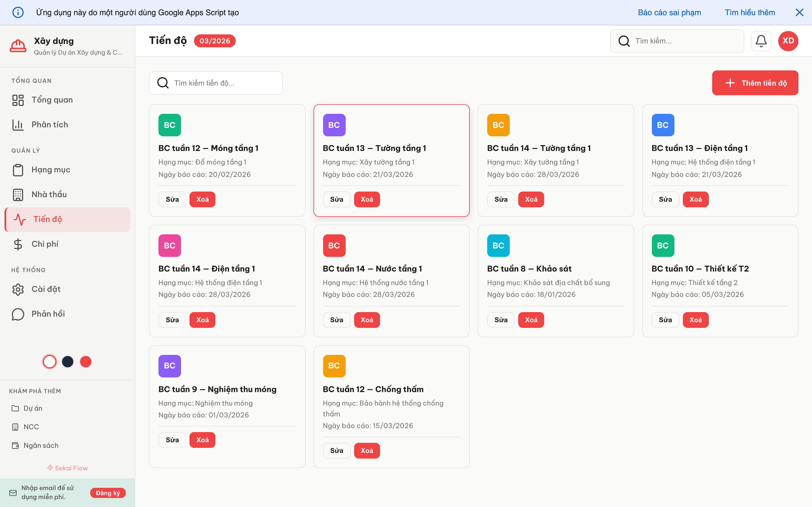This screenshot has height=507, width=812.
Task: Click the Tìm kiếm tiến độ search field
Action: tap(216, 83)
